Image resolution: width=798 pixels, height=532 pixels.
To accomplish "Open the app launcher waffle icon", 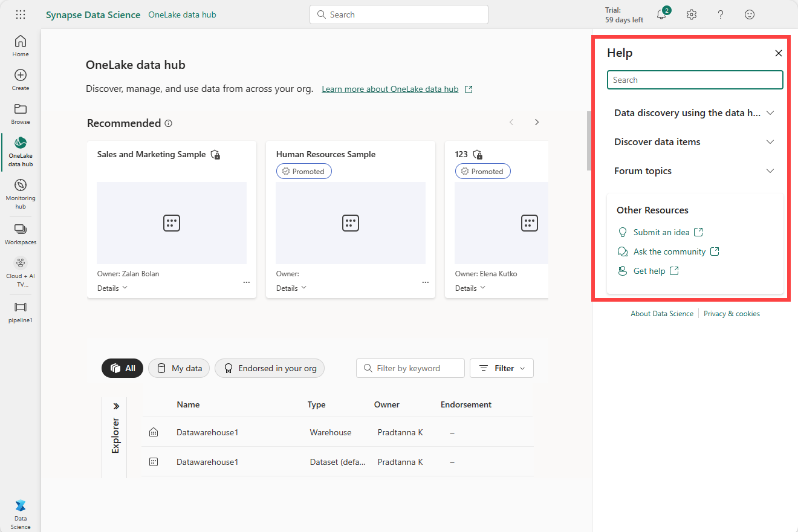I will [x=21, y=15].
